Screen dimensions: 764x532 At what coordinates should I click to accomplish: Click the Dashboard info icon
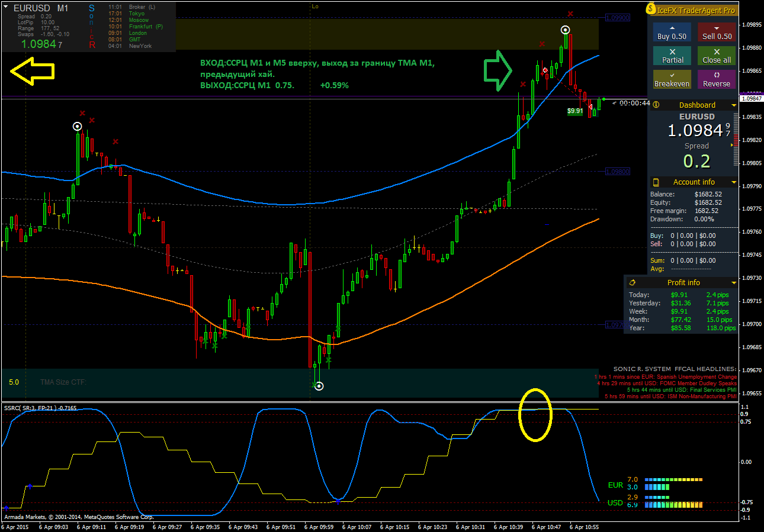(x=656, y=105)
